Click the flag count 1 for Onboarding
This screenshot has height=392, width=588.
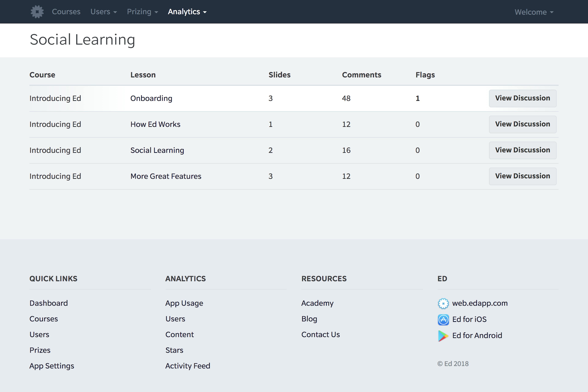point(418,98)
